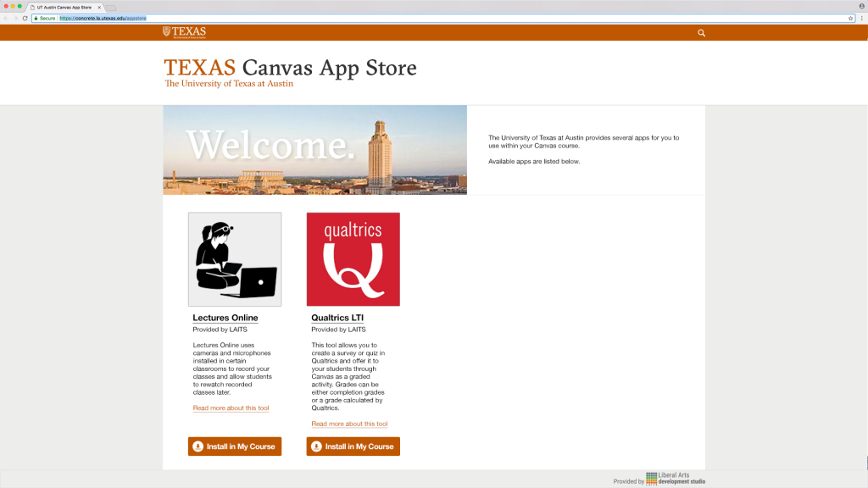Read more about the Lectures Online tool
Screen dimensions: 868x488
coord(231,408)
